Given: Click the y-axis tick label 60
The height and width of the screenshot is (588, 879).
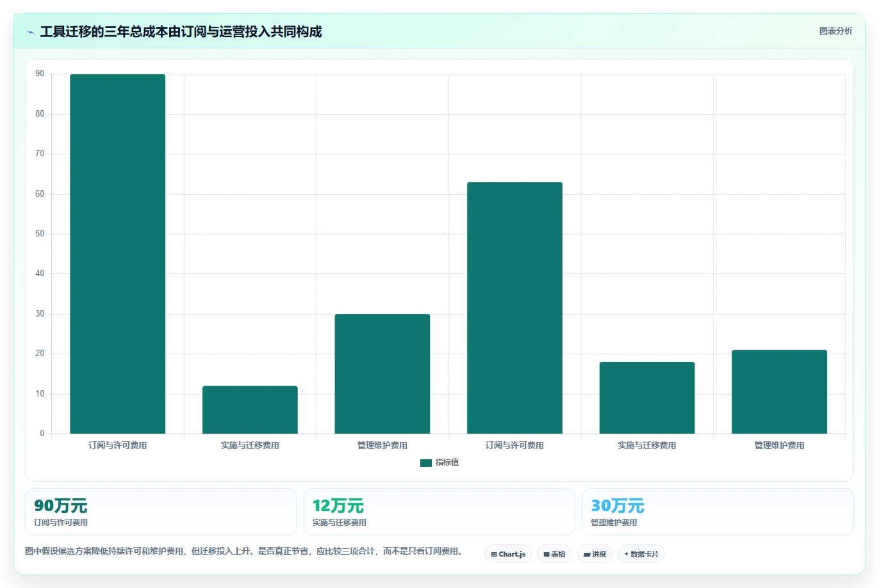Looking at the screenshot, I should click(x=40, y=194).
